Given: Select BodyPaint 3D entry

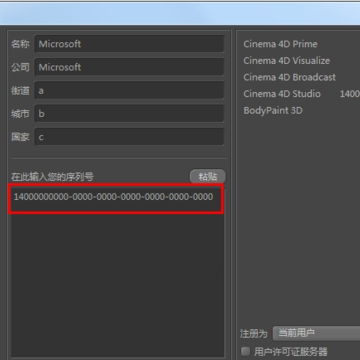Looking at the screenshot, I should click(x=273, y=111).
